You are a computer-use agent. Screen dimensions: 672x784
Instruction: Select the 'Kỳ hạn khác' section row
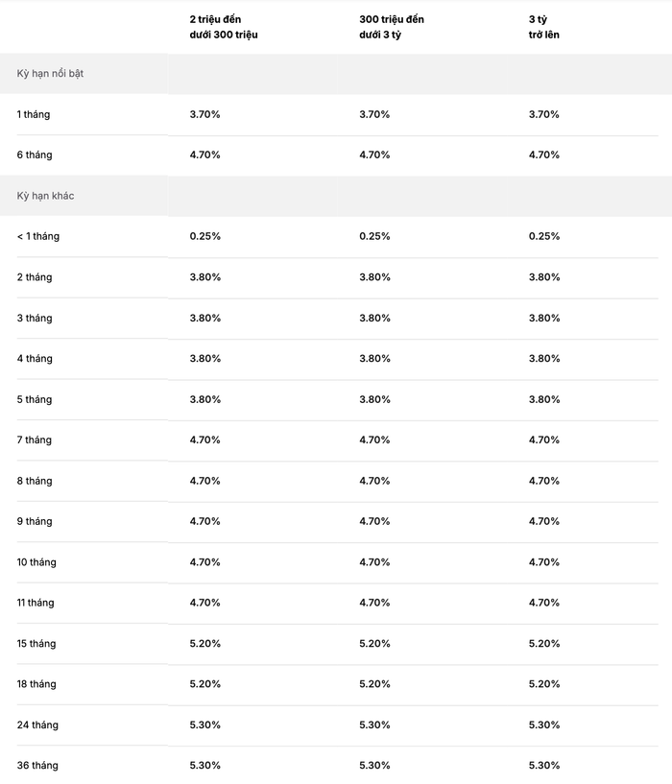(x=336, y=196)
